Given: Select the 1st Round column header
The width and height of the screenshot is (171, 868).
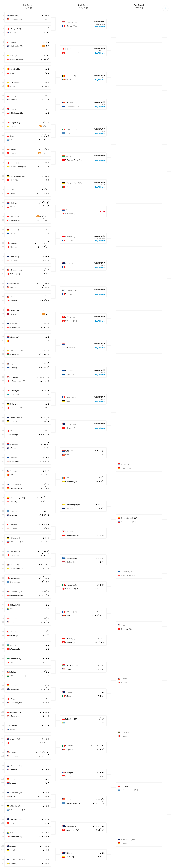Looking at the screenshot, I should [28, 5].
